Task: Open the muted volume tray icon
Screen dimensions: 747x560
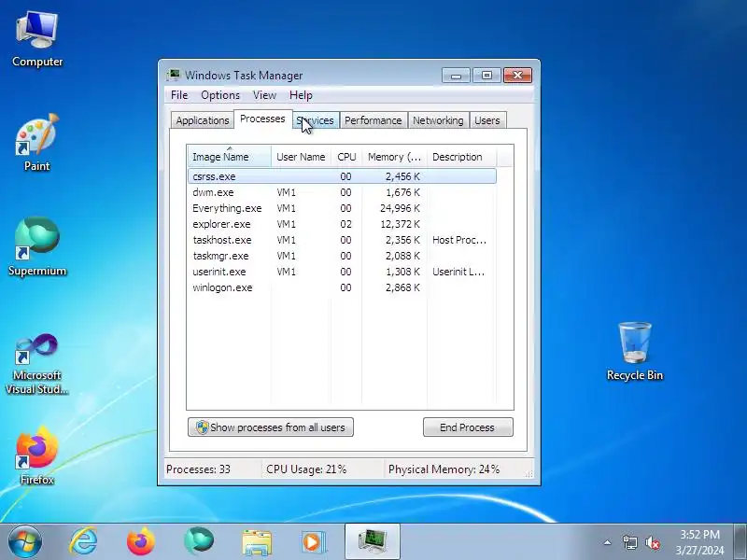Action: pos(653,542)
